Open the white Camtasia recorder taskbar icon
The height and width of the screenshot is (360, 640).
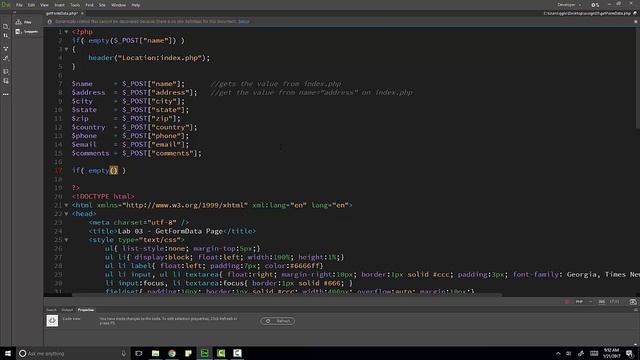237,353
